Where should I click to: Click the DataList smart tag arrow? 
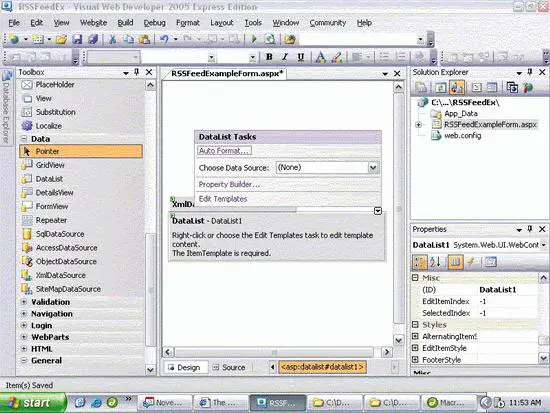(x=377, y=211)
